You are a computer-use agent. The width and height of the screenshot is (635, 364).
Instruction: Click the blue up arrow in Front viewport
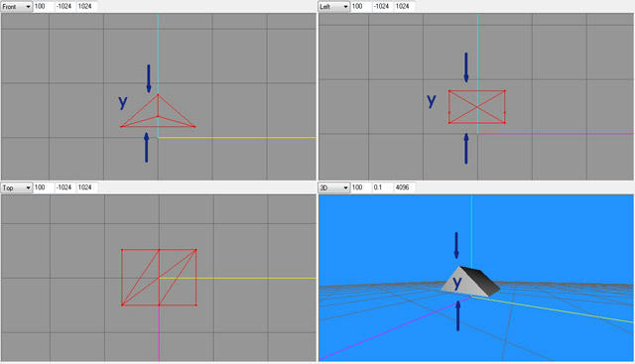coord(147,148)
